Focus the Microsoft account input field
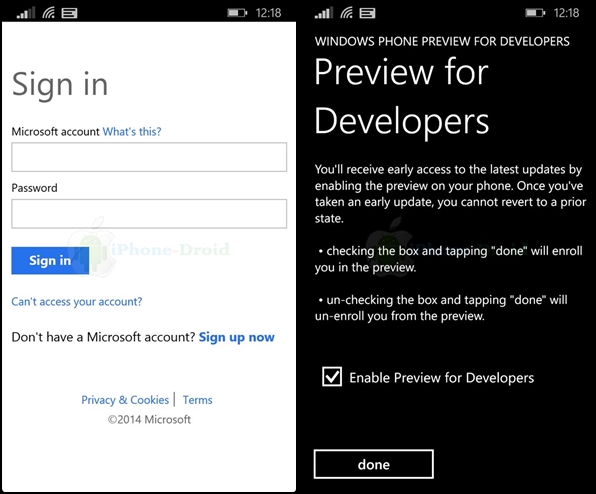The width and height of the screenshot is (596, 494). click(149, 157)
